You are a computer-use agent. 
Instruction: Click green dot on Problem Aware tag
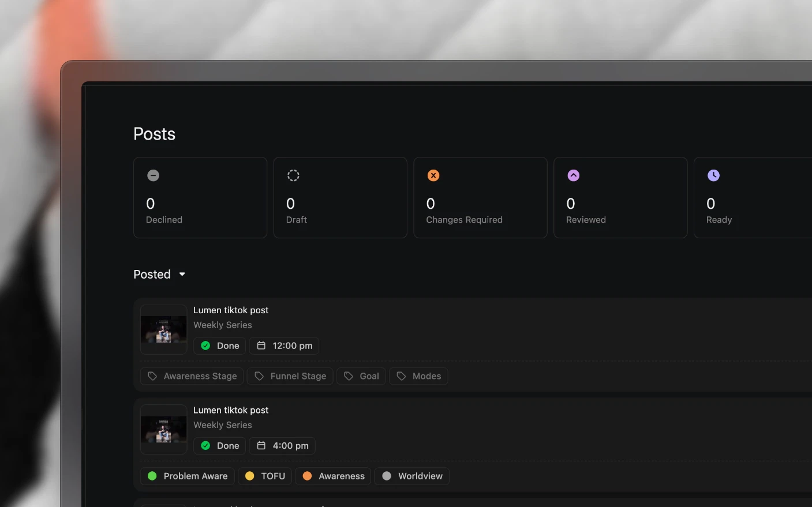click(152, 476)
